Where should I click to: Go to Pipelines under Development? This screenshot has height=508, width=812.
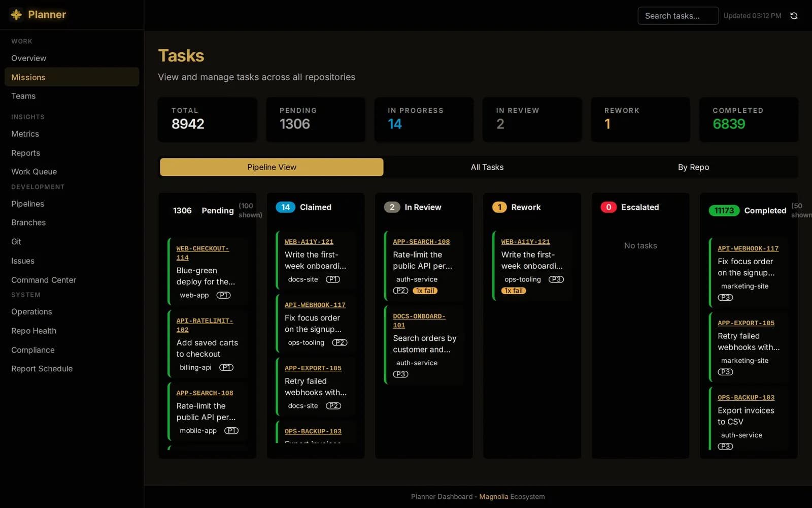(x=72, y=204)
